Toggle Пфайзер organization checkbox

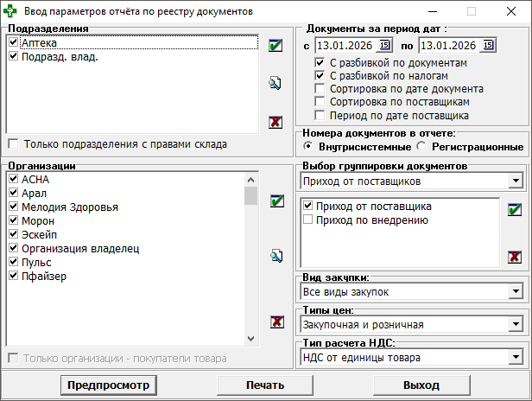click(x=13, y=276)
